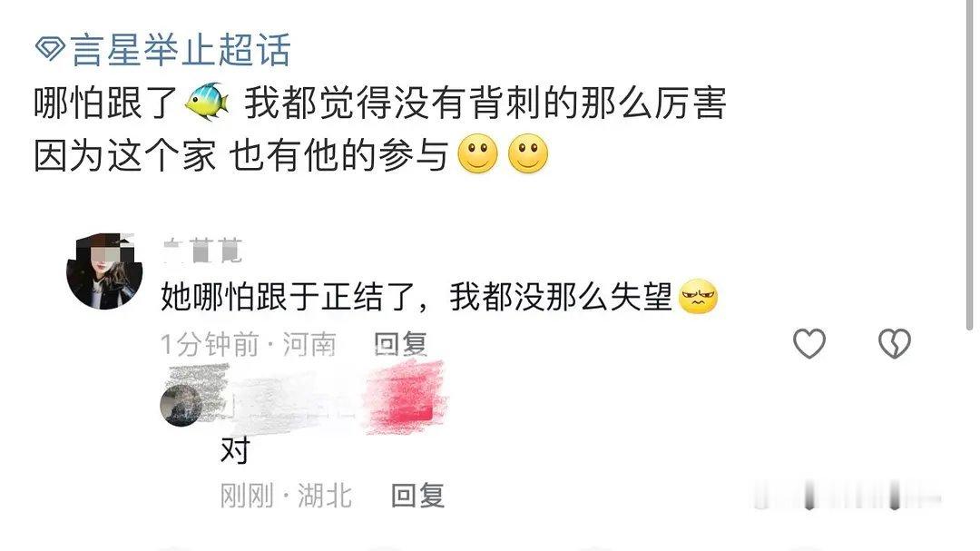Image resolution: width=980 pixels, height=551 pixels.
Task: Reply to the 河南 comment via 回复
Action: pos(401,344)
